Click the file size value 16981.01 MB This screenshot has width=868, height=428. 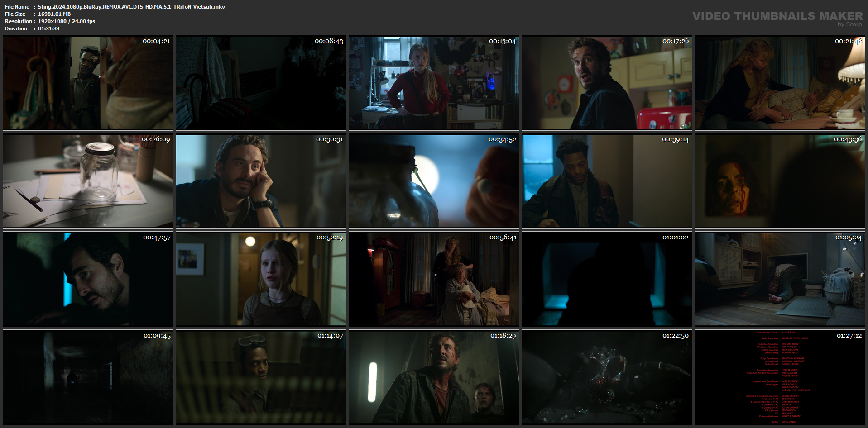(x=54, y=14)
